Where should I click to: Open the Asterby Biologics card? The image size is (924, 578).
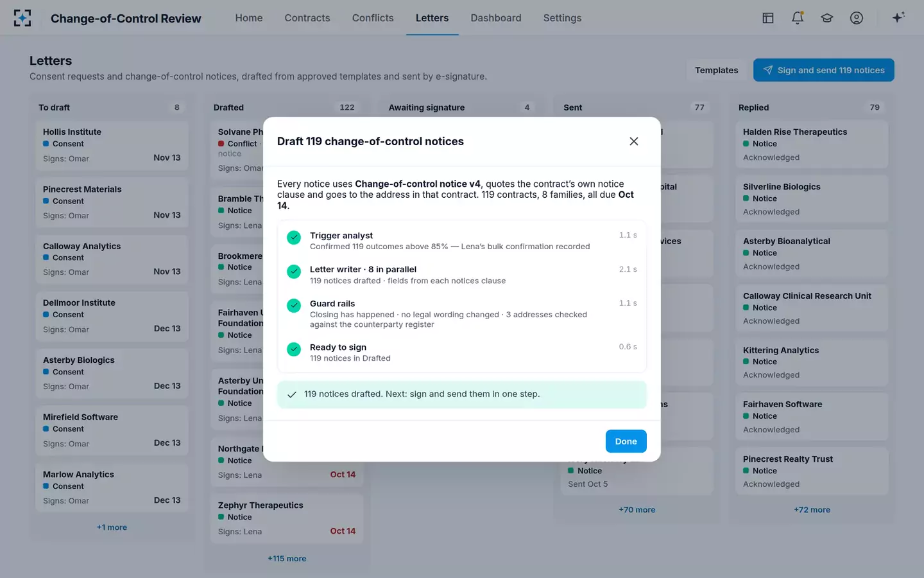112,373
